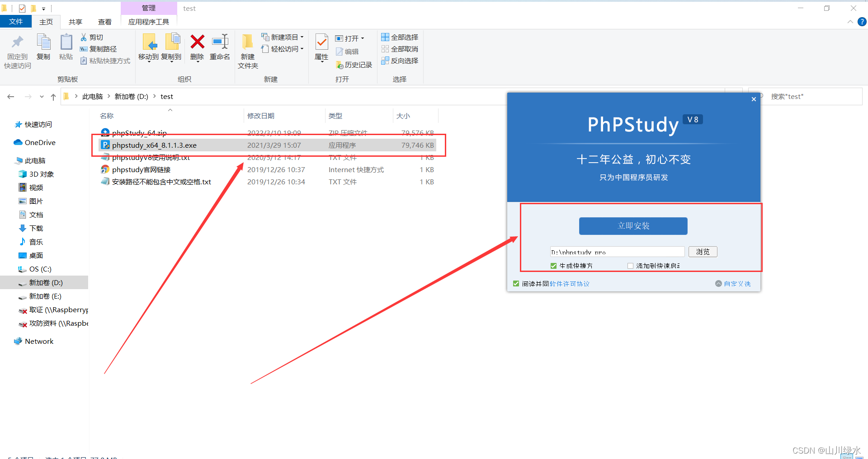Switch to the View (查看) ribbon tab

(x=105, y=22)
